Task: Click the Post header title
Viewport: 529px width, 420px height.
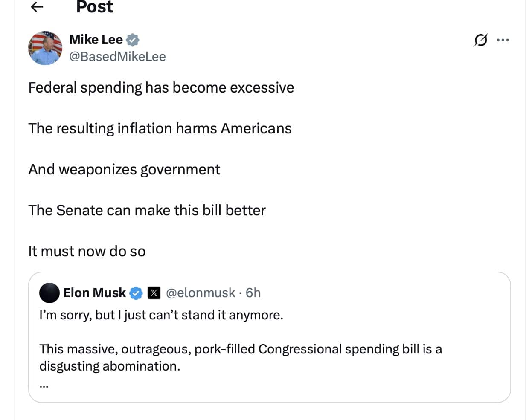Action: pyautogui.click(x=94, y=7)
